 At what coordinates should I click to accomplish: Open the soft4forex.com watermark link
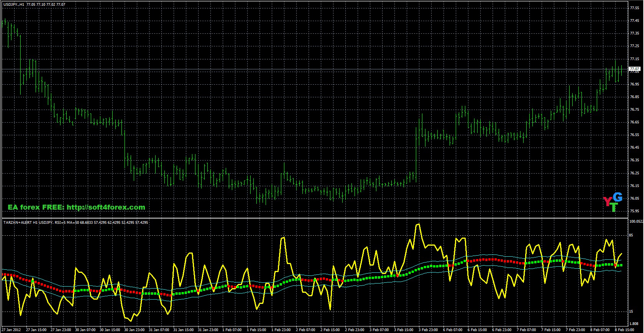[x=76, y=207]
